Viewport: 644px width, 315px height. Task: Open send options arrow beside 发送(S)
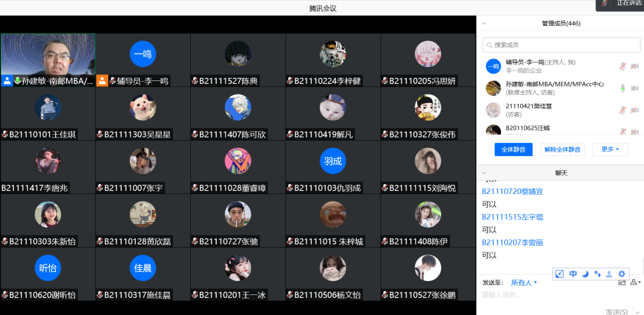pos(637,312)
